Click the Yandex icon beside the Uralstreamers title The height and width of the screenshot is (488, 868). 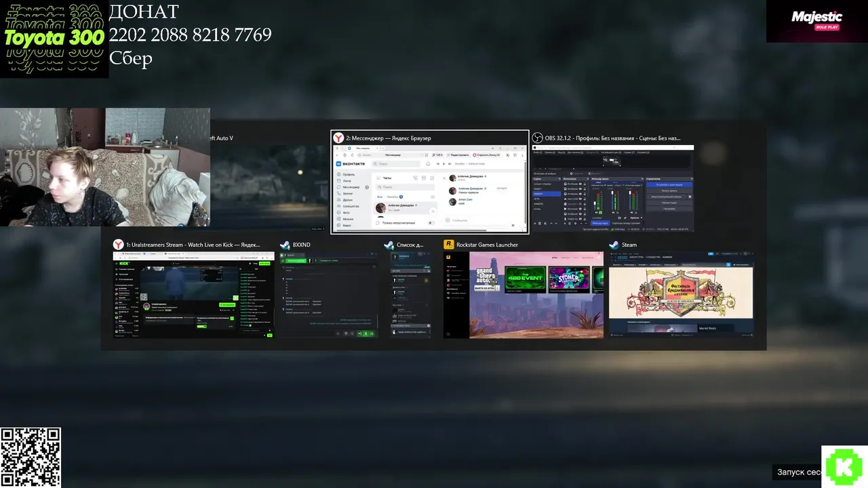pos(118,245)
